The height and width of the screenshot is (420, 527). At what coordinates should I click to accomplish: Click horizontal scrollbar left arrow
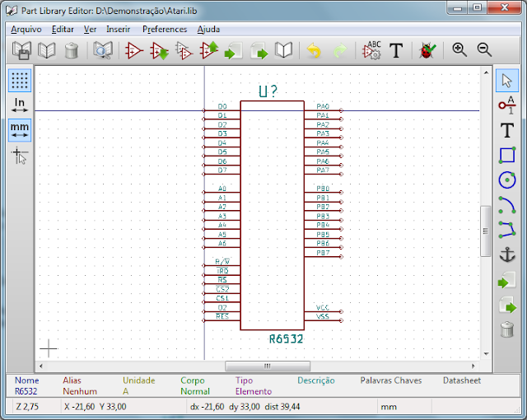click(x=40, y=366)
